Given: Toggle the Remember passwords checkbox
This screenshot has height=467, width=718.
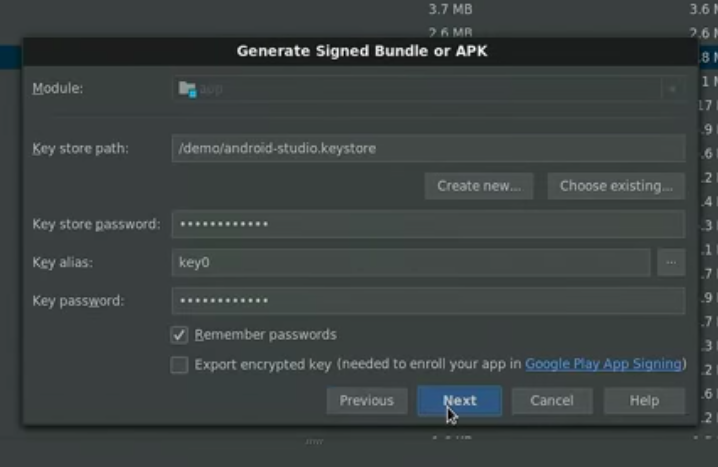Looking at the screenshot, I should point(180,335).
